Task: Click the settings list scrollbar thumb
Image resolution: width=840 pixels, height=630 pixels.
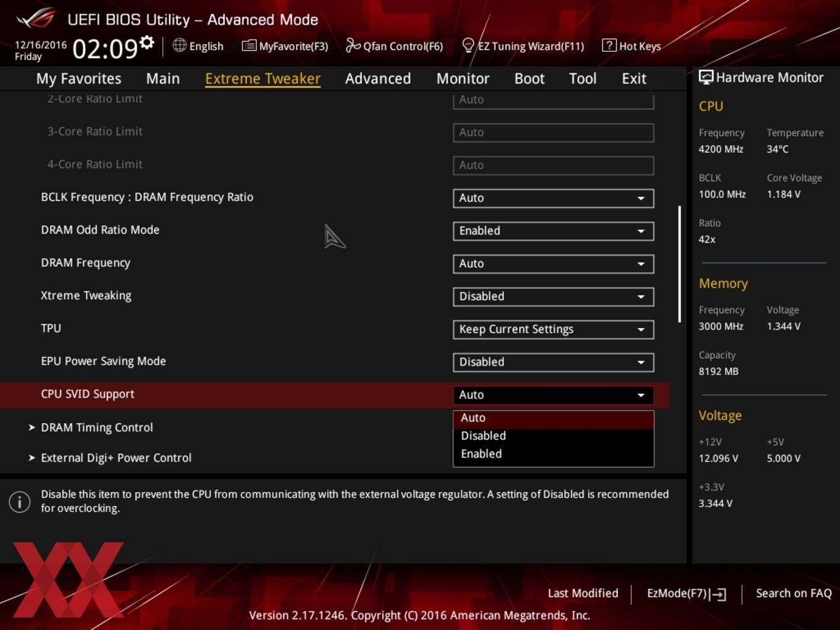Action: [x=679, y=264]
